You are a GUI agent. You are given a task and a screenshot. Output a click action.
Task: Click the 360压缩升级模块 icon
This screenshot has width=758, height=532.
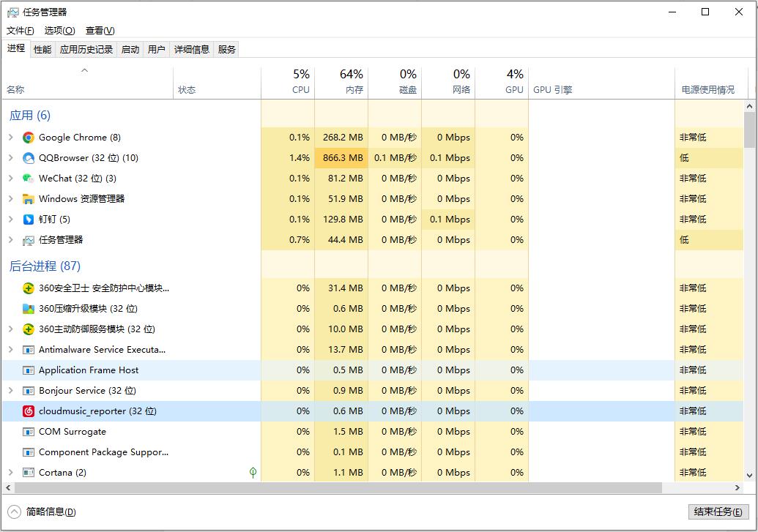pyautogui.click(x=29, y=309)
